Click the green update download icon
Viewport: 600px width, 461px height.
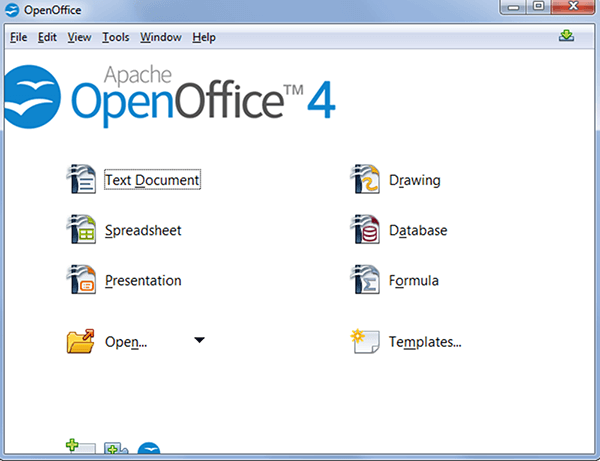pos(567,37)
